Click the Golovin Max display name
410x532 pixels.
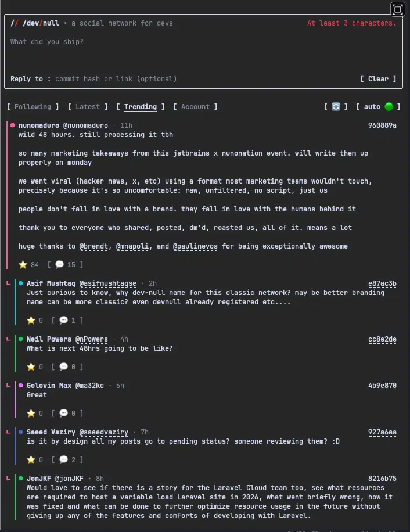pyautogui.click(x=49, y=386)
